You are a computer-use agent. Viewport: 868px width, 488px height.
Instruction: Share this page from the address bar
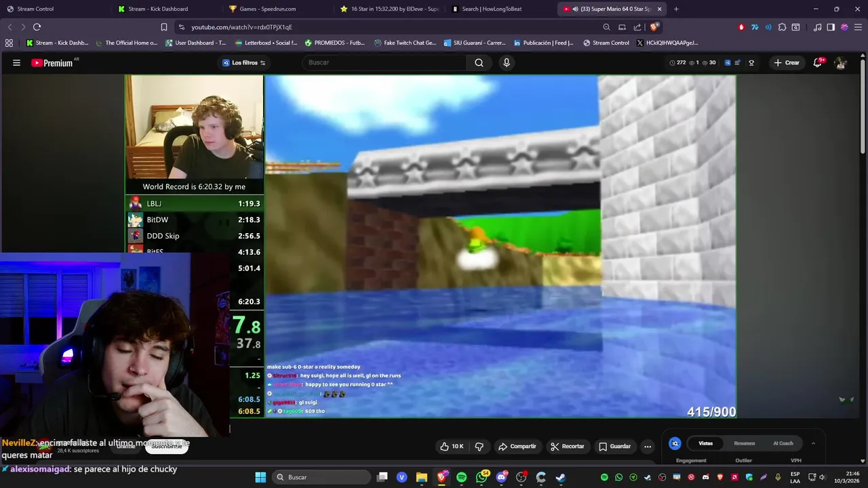(x=637, y=27)
